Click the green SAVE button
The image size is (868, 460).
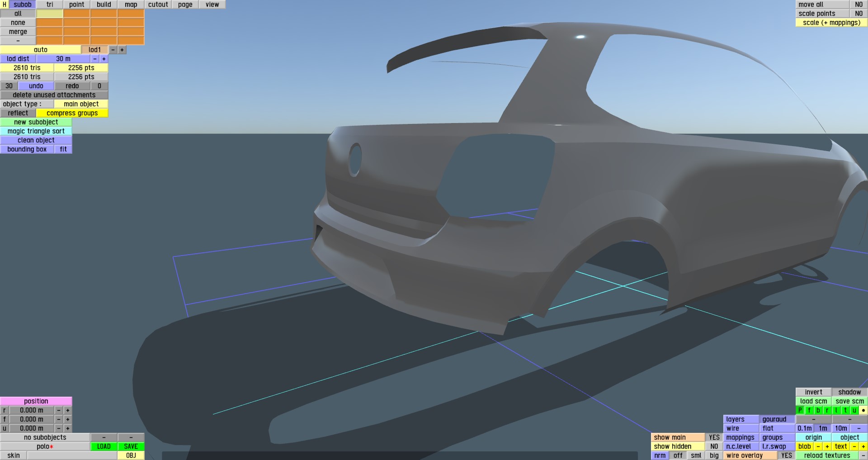[131, 446]
